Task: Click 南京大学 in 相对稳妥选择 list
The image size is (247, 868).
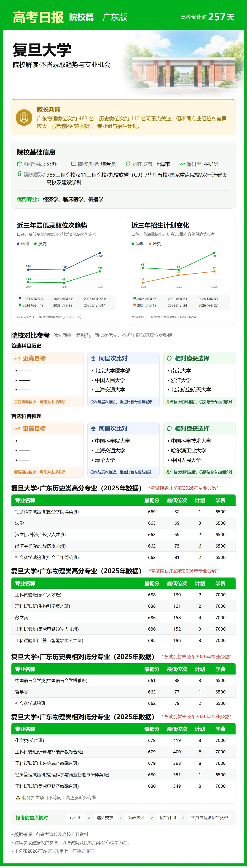Action: click(181, 370)
